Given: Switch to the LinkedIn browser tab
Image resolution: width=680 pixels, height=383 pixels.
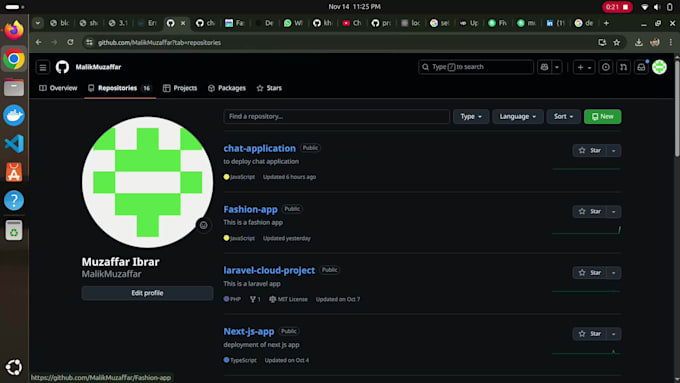Looking at the screenshot, I should tap(555, 23).
